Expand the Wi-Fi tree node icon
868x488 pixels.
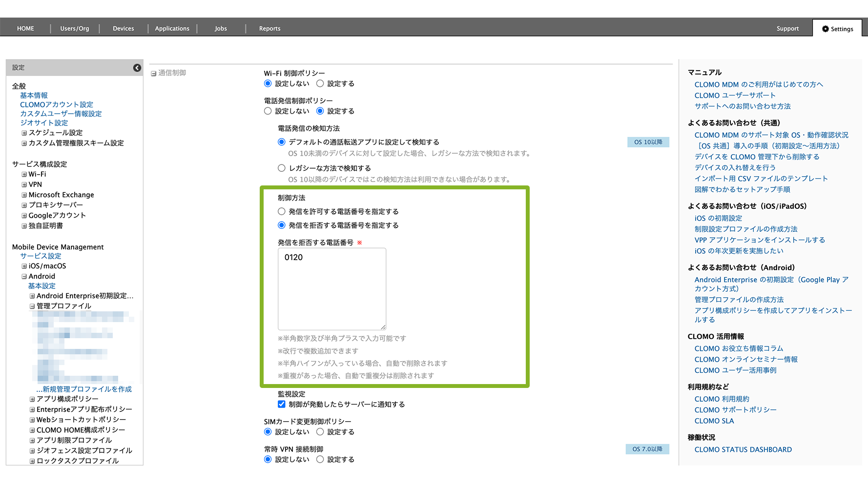24,174
